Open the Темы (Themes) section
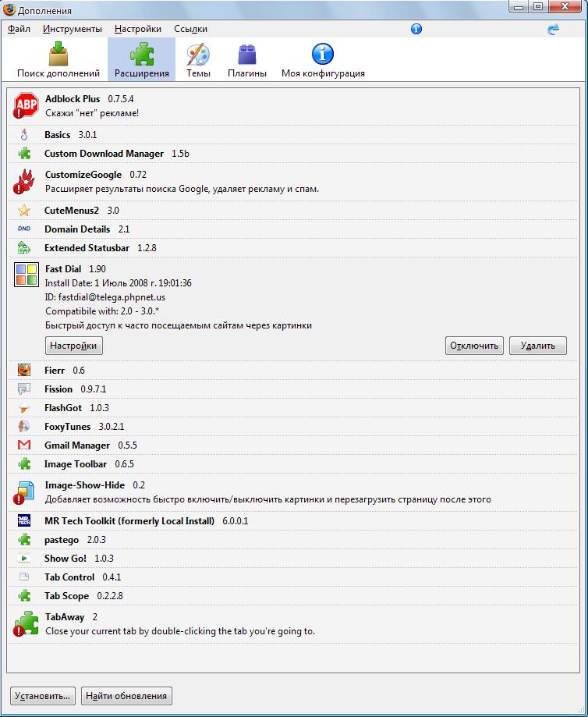The width and height of the screenshot is (588, 717). [198, 61]
